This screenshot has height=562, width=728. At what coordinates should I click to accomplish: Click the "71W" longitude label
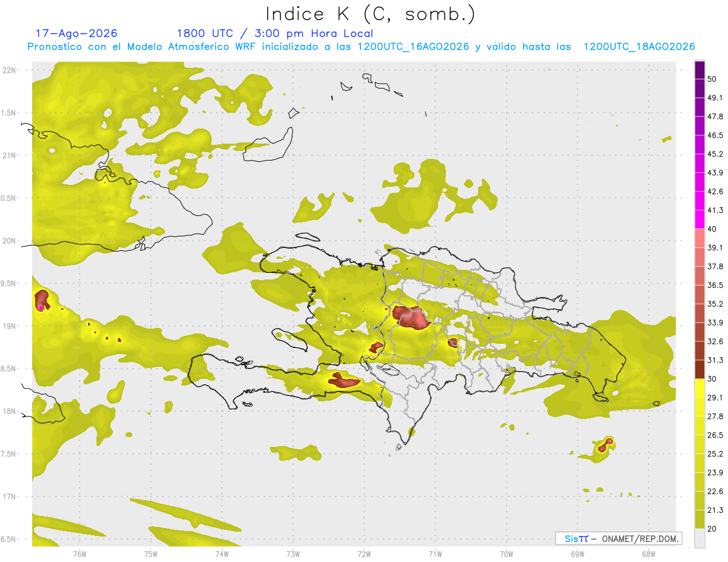pos(435,554)
